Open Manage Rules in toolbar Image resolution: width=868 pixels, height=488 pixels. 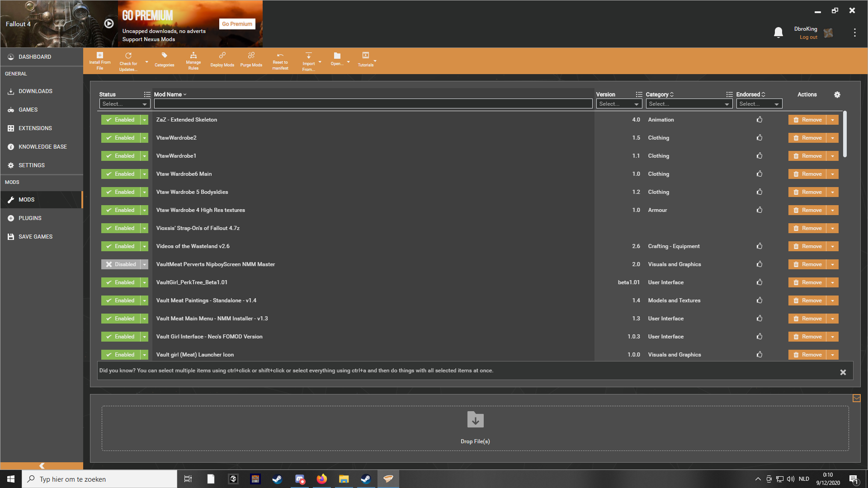point(193,61)
